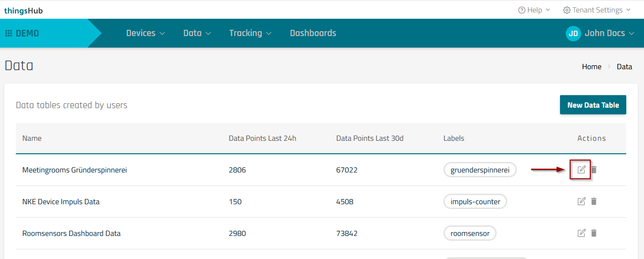Viewport: 644px width, 259px height.
Task: Edit the Roomsensors Dashboard Data table
Action: [581, 233]
